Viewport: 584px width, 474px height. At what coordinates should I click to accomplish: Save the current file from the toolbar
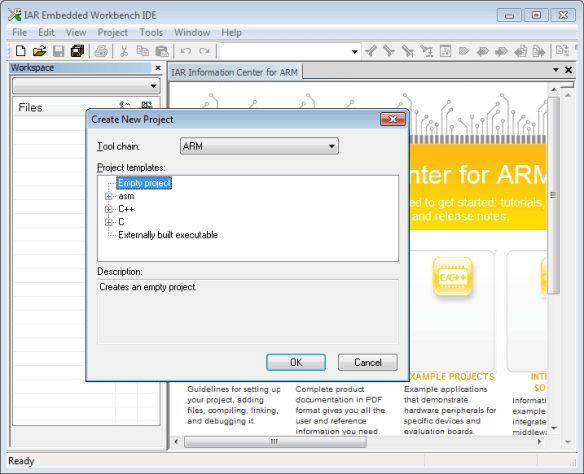click(58, 51)
